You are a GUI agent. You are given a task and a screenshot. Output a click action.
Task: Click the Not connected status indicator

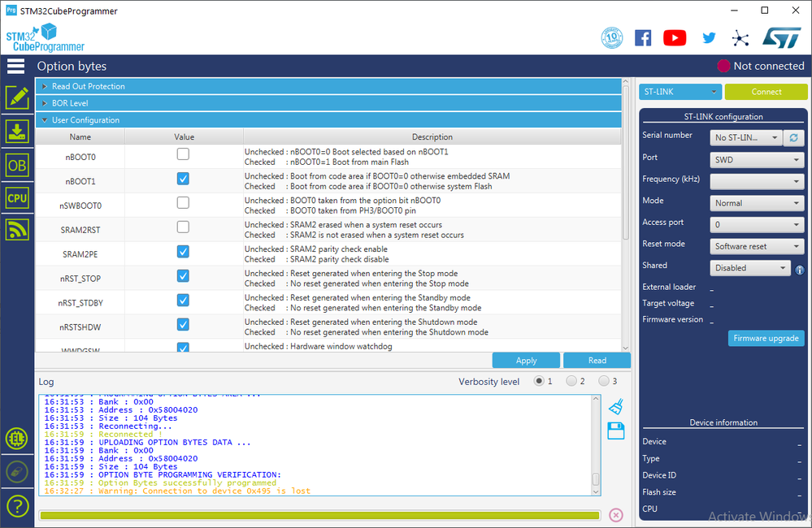click(761, 66)
